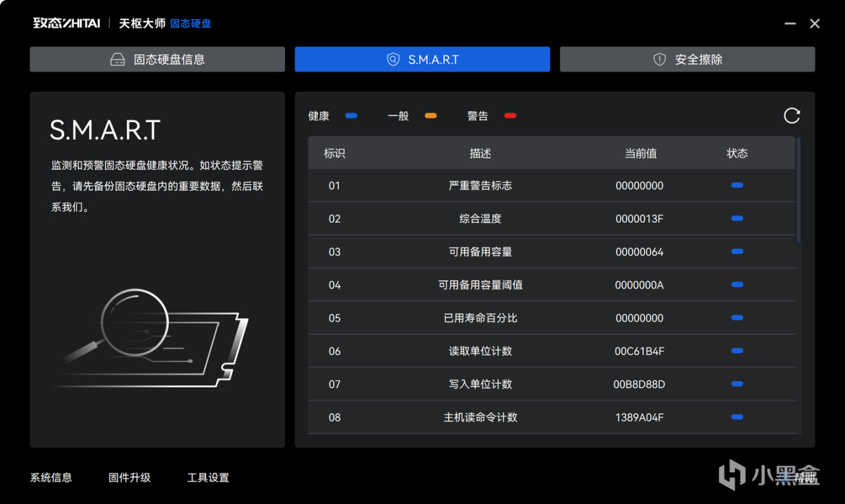This screenshot has width=845, height=504.
Task: Click the 当前值 column header
Action: 640,153
